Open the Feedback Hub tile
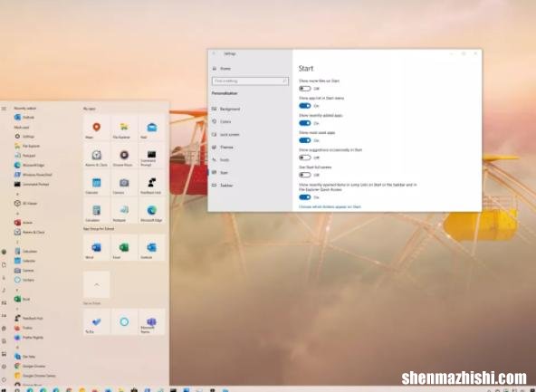This screenshot has width=536, height=392. pyautogui.click(x=152, y=183)
